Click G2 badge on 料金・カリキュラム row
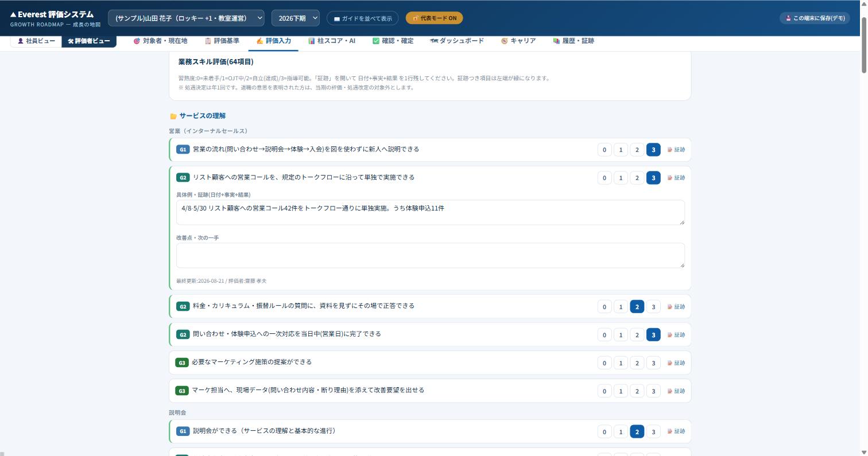Image resolution: width=868 pixels, height=456 pixels. (x=183, y=307)
